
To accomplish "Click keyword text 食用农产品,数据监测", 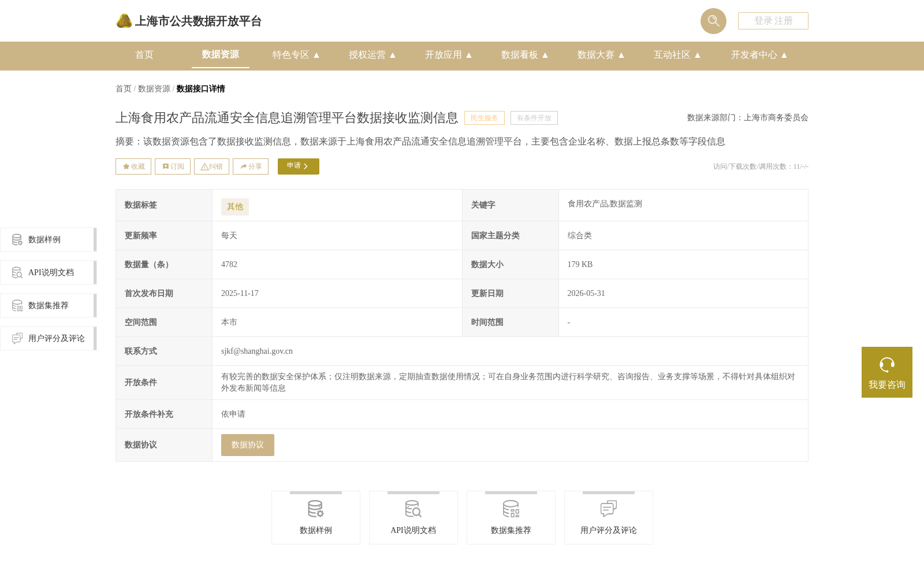I will [x=605, y=204].
